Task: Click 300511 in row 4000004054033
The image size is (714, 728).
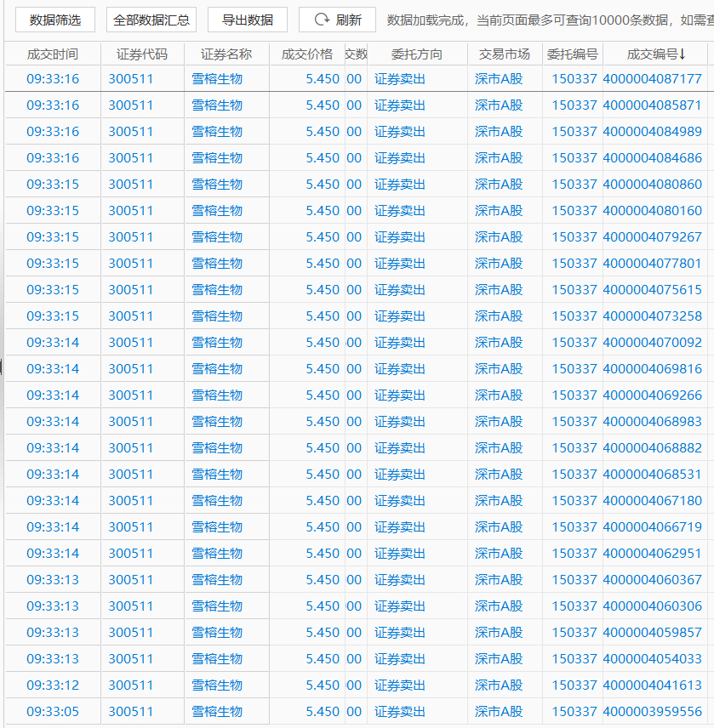Action: coord(130,659)
